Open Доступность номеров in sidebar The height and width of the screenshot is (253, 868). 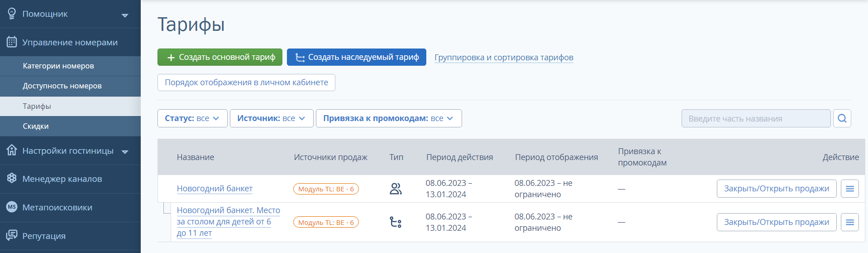pos(62,86)
